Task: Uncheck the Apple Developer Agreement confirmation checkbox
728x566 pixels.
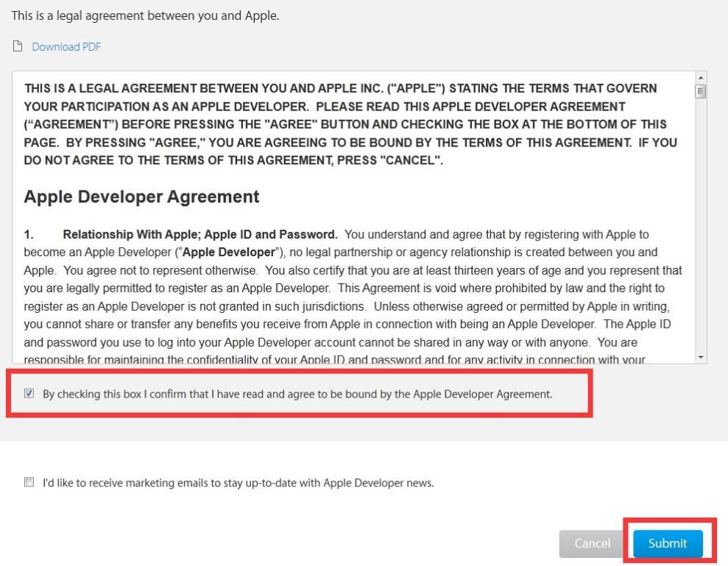Action: tap(29, 394)
